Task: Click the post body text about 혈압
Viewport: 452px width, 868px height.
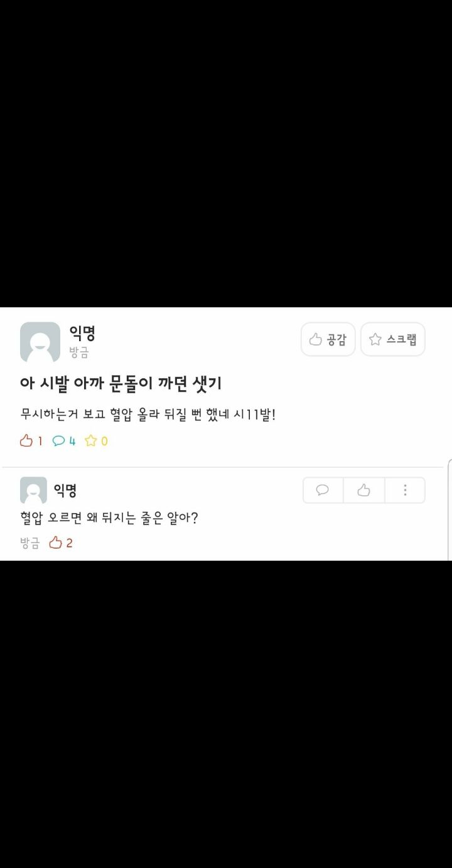Action: [148, 415]
